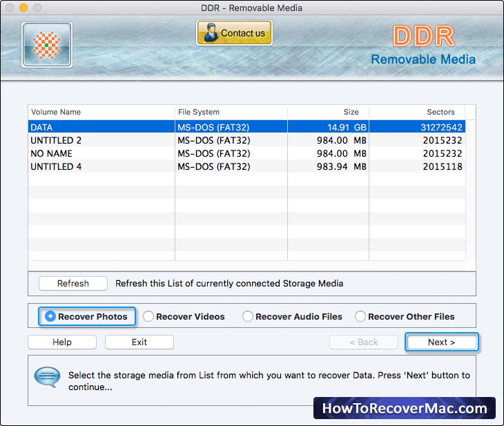Click the 14.91 GB size cell
Image resolution: width=504 pixels, height=426 pixels.
[x=328, y=127]
